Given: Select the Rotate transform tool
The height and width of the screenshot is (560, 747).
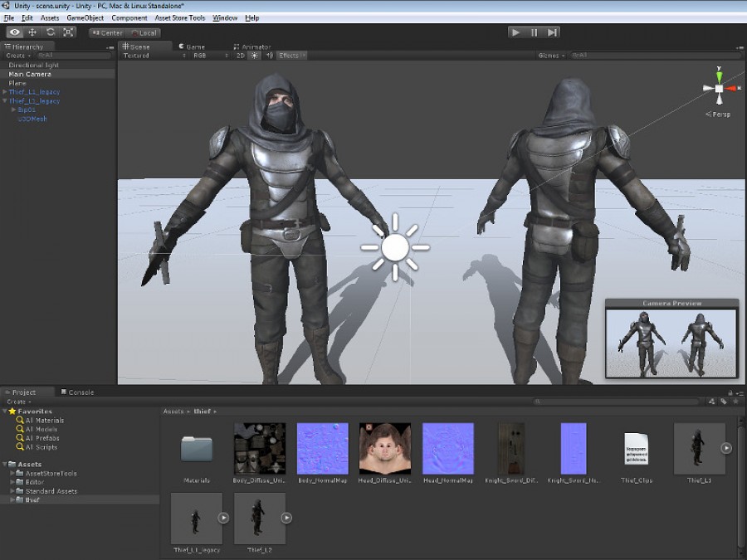Looking at the screenshot, I should [50, 32].
